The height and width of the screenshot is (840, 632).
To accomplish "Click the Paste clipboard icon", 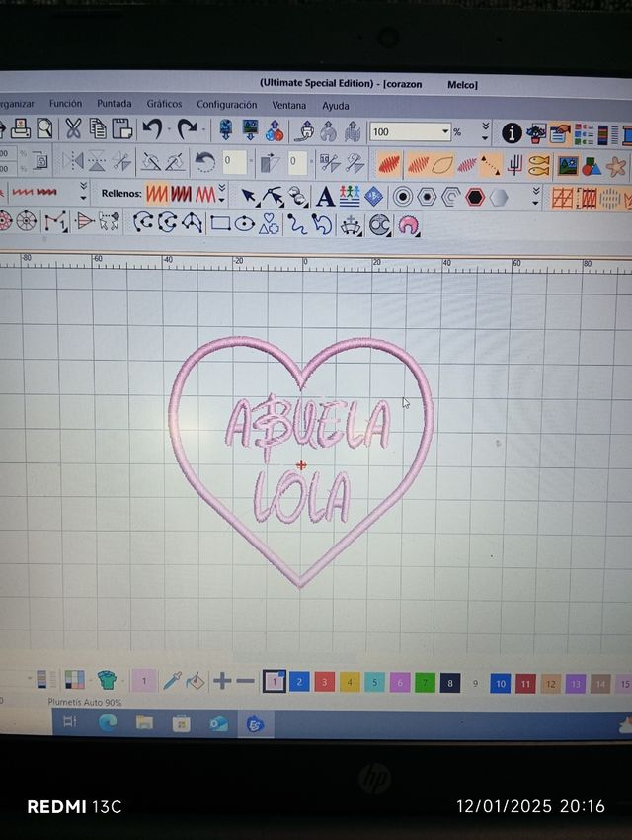I will pos(121,129).
